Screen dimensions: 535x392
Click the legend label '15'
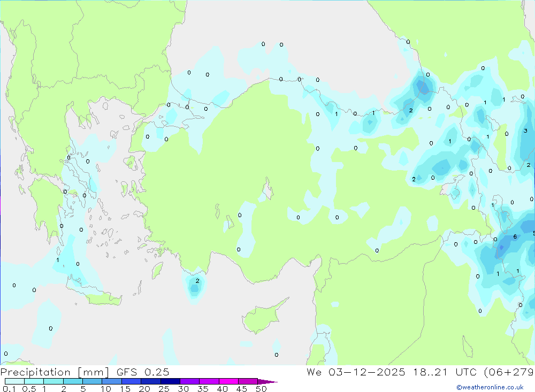[125, 389]
